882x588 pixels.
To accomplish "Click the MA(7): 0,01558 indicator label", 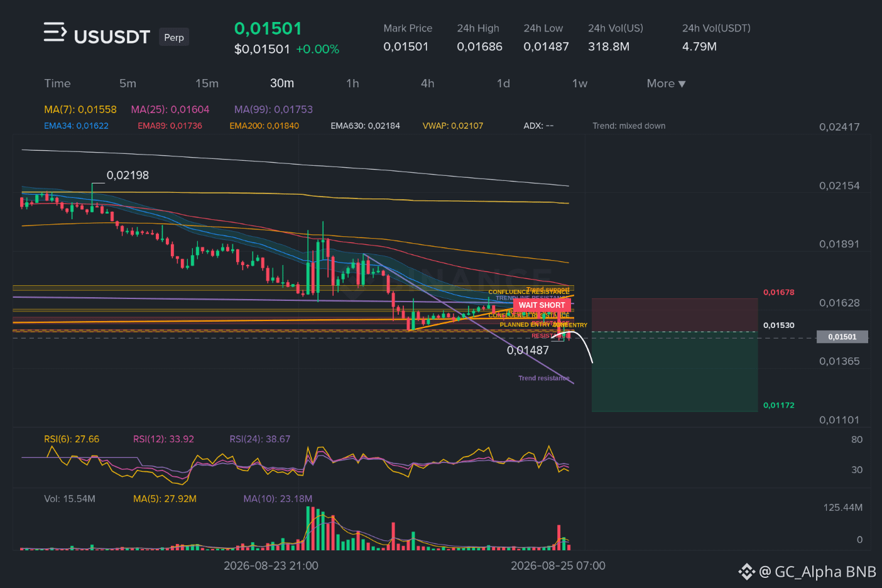I will pos(80,109).
